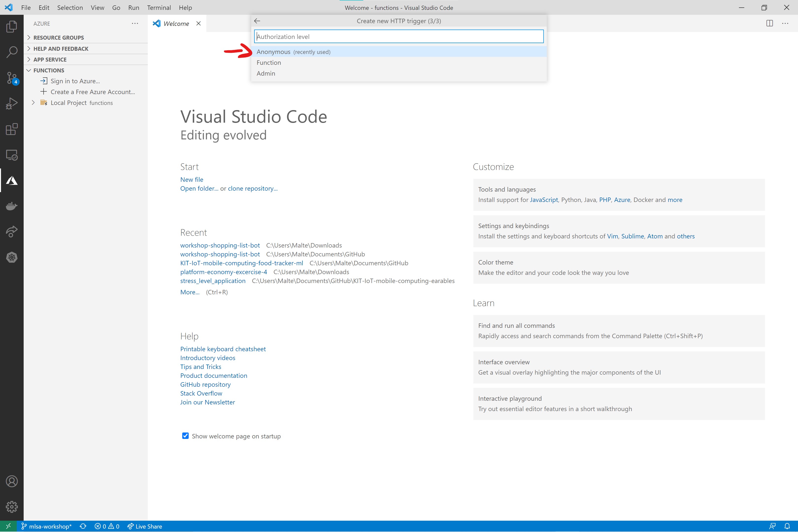Viewport: 798px width, 532px height.
Task: Click the synchronize changes icon
Action: [x=83, y=526]
